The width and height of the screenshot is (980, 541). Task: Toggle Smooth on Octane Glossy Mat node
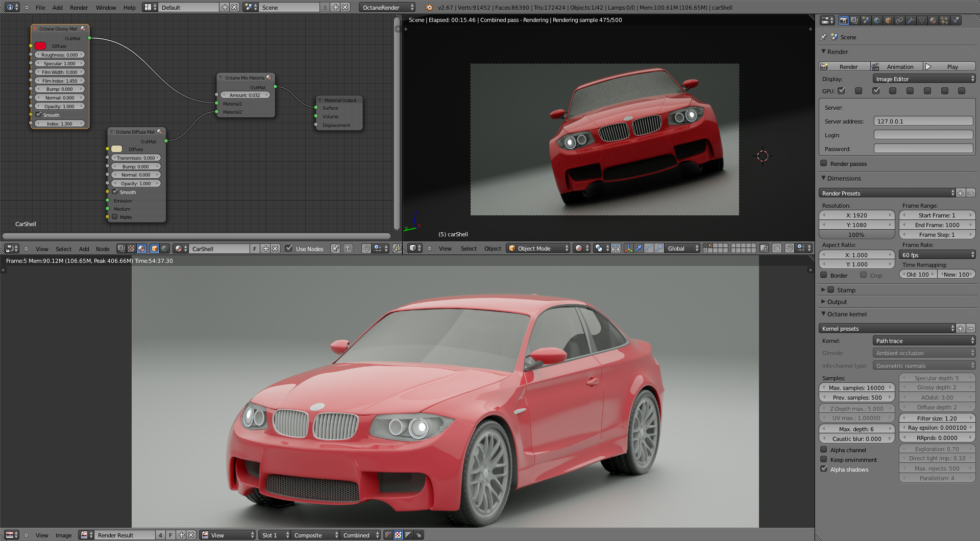(x=38, y=115)
